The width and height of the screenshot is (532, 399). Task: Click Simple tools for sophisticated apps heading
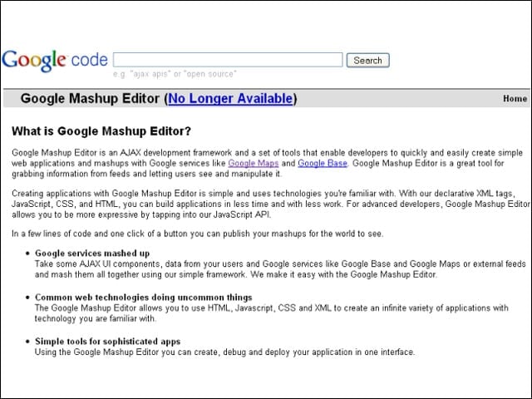click(107, 342)
